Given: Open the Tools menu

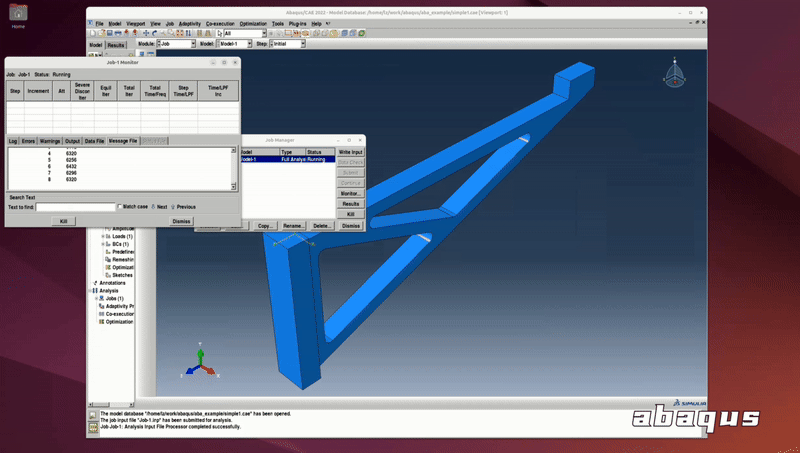Looking at the screenshot, I should click(278, 23).
